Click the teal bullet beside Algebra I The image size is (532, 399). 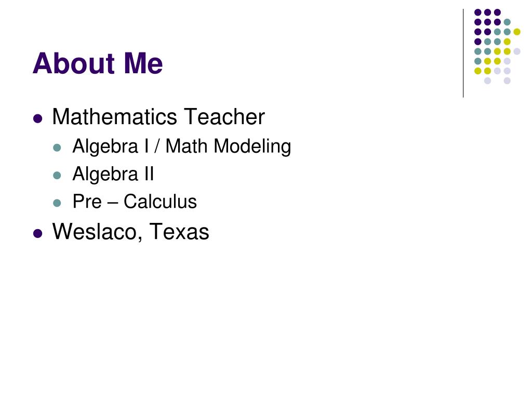point(57,148)
